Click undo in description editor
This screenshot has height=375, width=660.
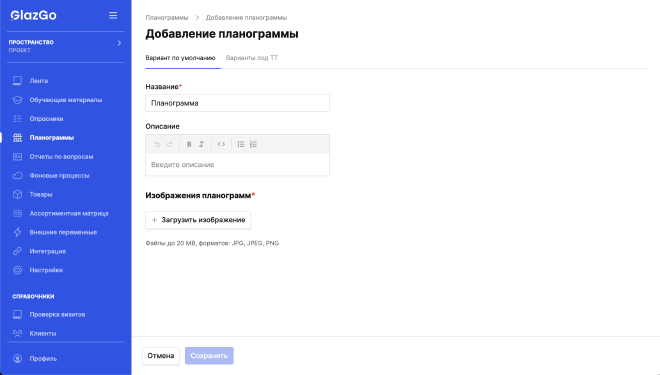tap(157, 144)
